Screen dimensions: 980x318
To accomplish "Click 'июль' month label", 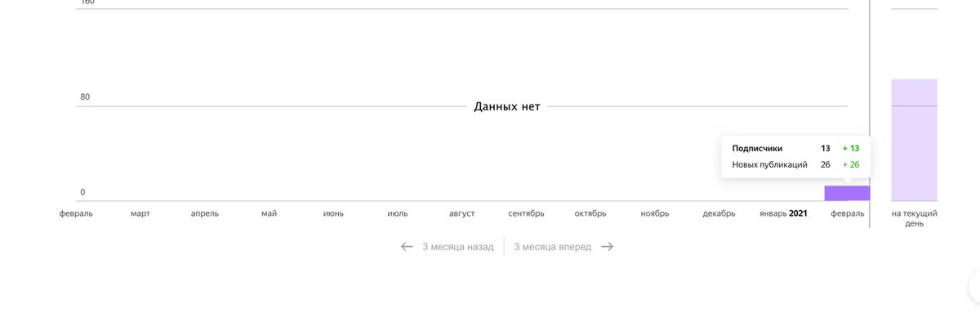I will (x=398, y=214).
